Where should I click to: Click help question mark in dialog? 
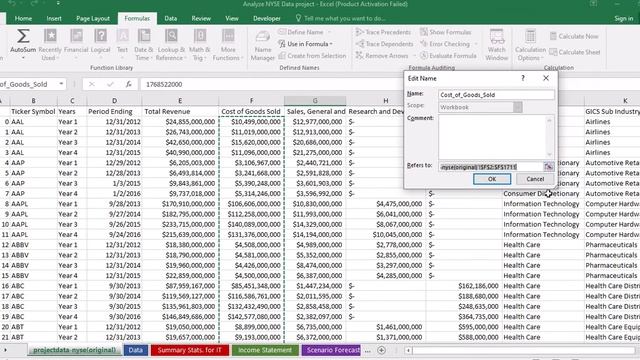pyautogui.click(x=523, y=78)
